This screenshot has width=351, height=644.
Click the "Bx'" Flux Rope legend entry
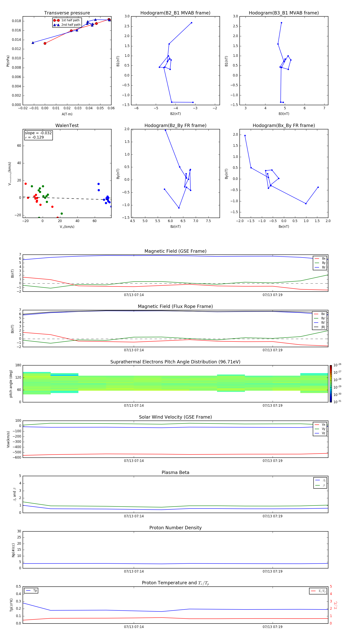pyautogui.click(x=320, y=314)
